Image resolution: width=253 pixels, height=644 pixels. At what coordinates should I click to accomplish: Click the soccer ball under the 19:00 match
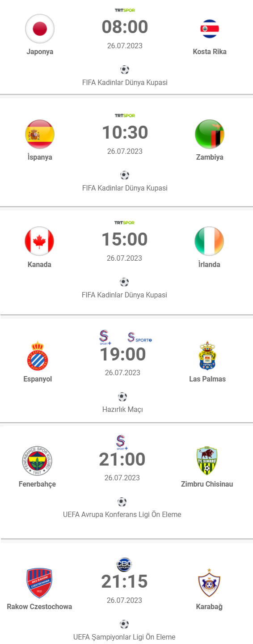[122, 397]
